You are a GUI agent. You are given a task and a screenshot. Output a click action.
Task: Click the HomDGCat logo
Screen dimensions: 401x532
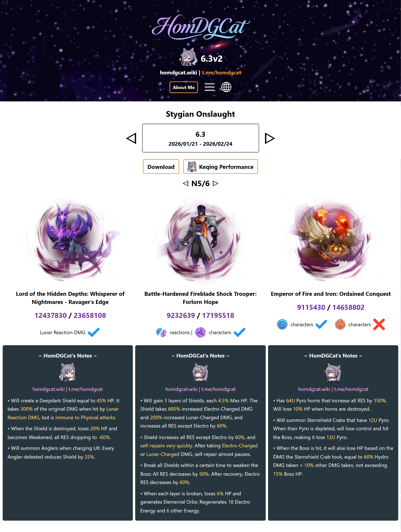pyautogui.click(x=200, y=27)
